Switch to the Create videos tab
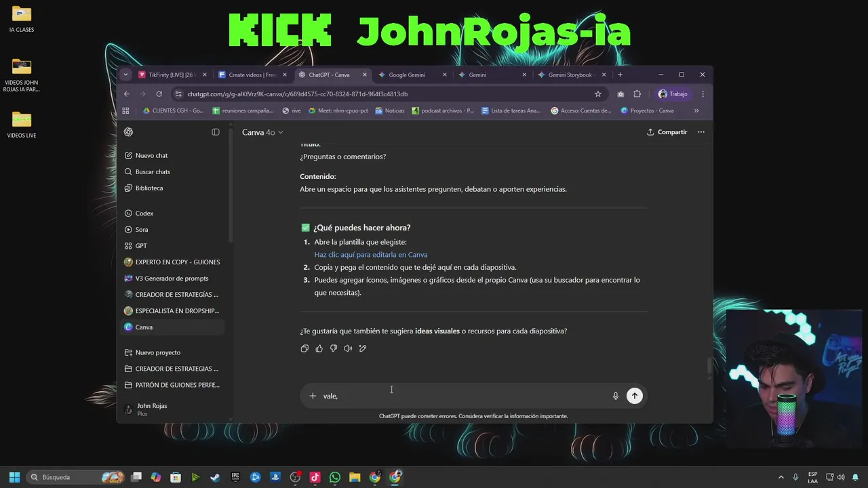868x488 pixels. (252, 75)
